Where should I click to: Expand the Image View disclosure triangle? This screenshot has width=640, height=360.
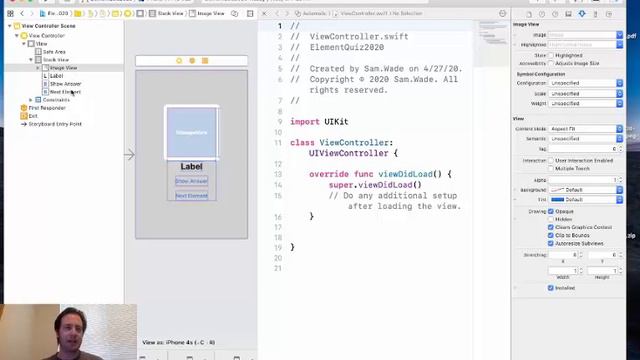pyautogui.click(x=38, y=68)
